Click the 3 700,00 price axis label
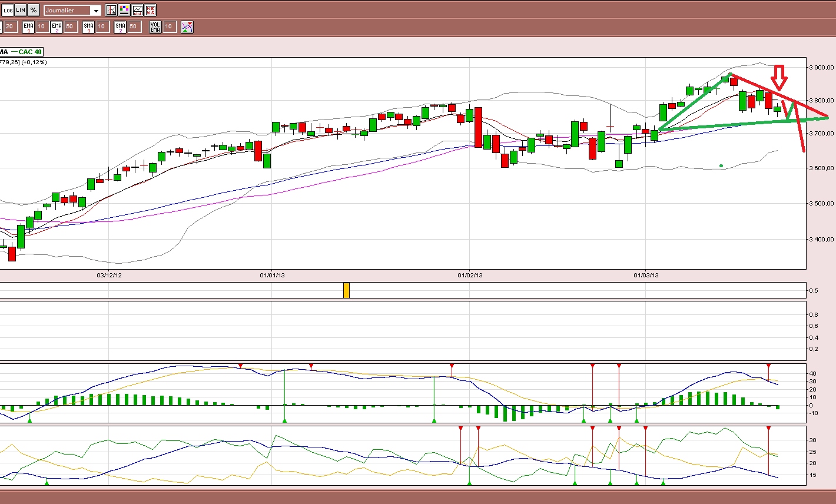This screenshot has width=836, height=504. click(x=821, y=134)
